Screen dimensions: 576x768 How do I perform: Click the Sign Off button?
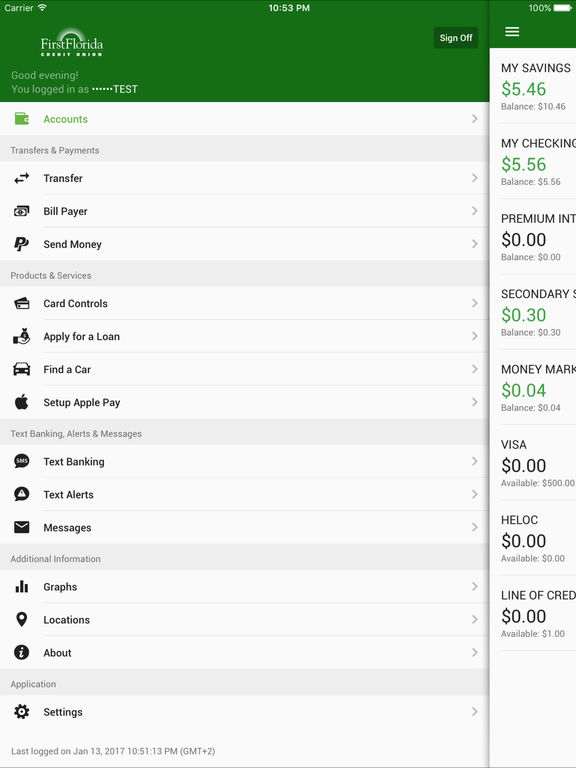(x=456, y=38)
